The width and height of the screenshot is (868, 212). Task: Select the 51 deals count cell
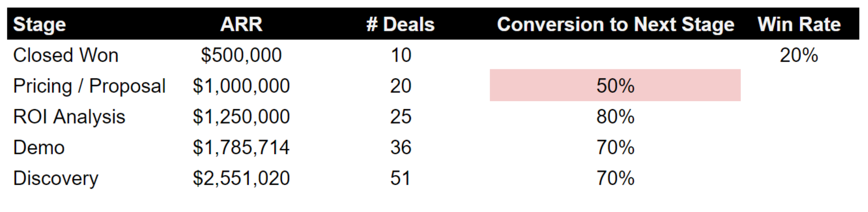coord(401,178)
